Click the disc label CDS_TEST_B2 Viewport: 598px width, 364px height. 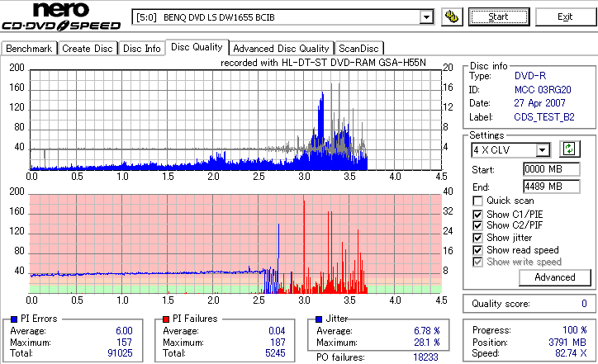(x=544, y=117)
